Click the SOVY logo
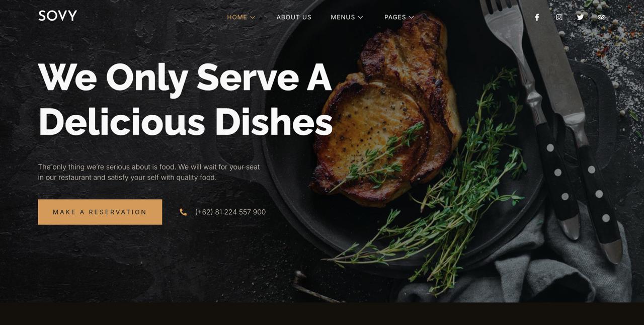Image resolution: width=644 pixels, height=325 pixels. pyautogui.click(x=58, y=16)
